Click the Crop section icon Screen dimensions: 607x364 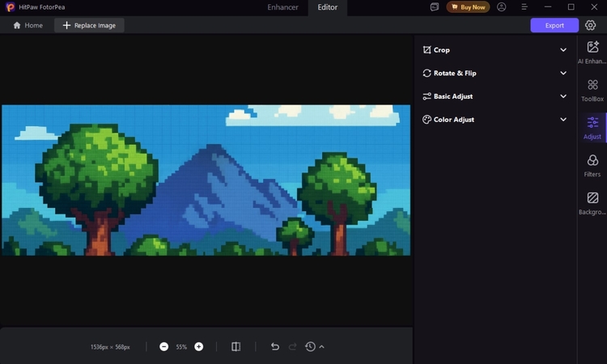coord(427,50)
